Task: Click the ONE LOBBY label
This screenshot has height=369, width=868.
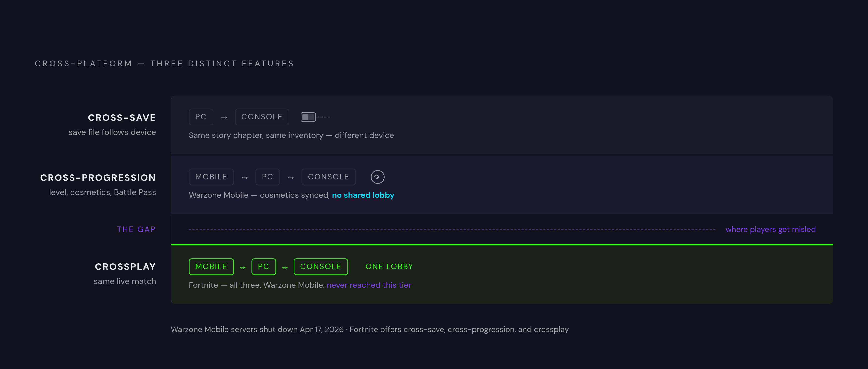Action: (x=389, y=266)
